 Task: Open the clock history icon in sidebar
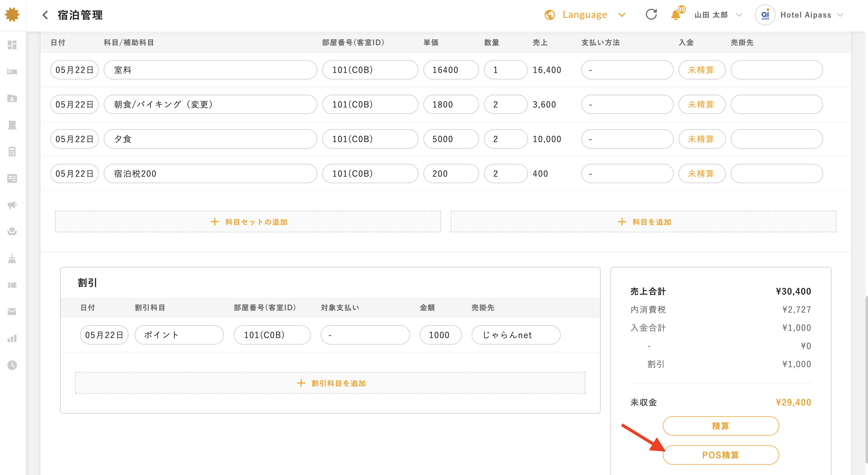12,365
